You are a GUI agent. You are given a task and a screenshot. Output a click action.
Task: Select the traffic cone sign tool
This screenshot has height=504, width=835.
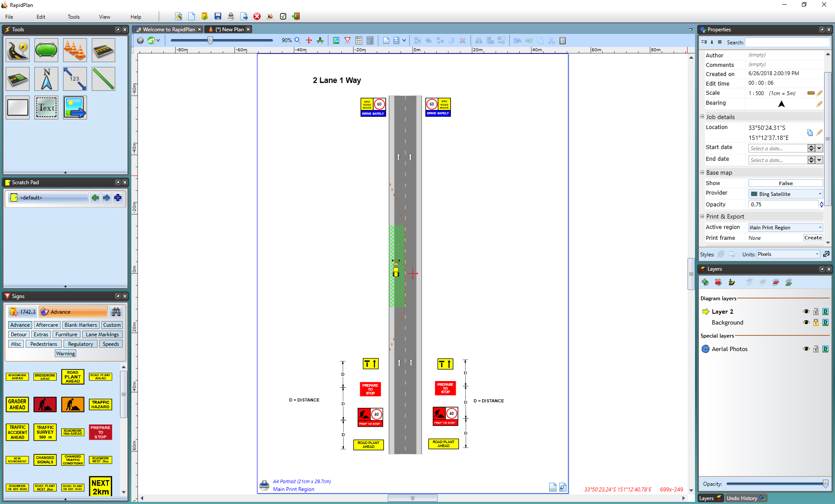coord(74,51)
